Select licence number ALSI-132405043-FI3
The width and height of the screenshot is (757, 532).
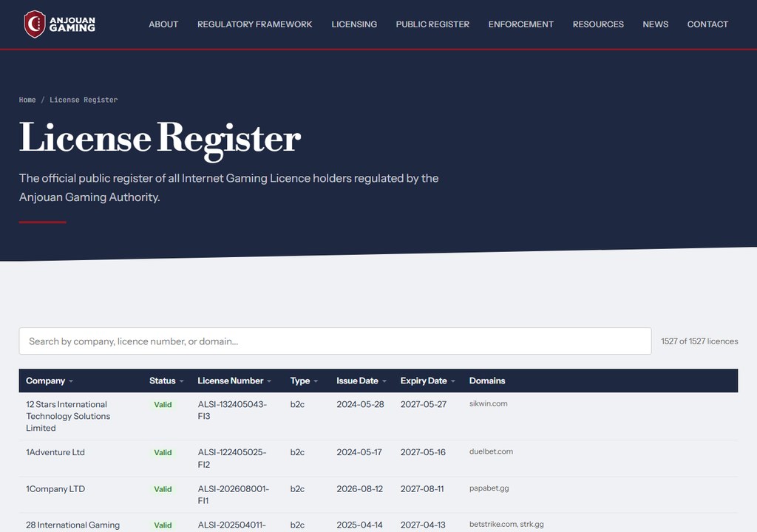232,410
